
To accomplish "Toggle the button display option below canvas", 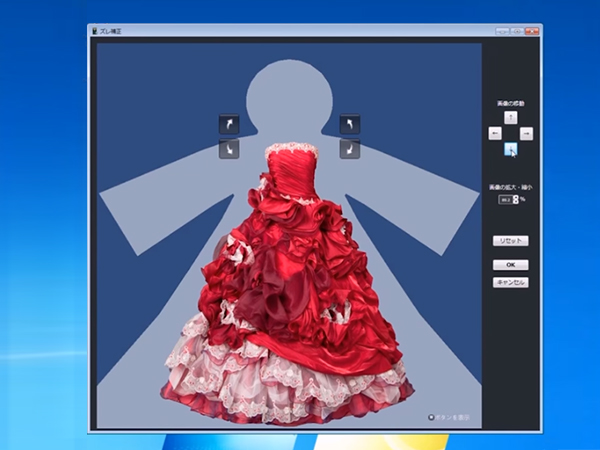I will coord(432,418).
